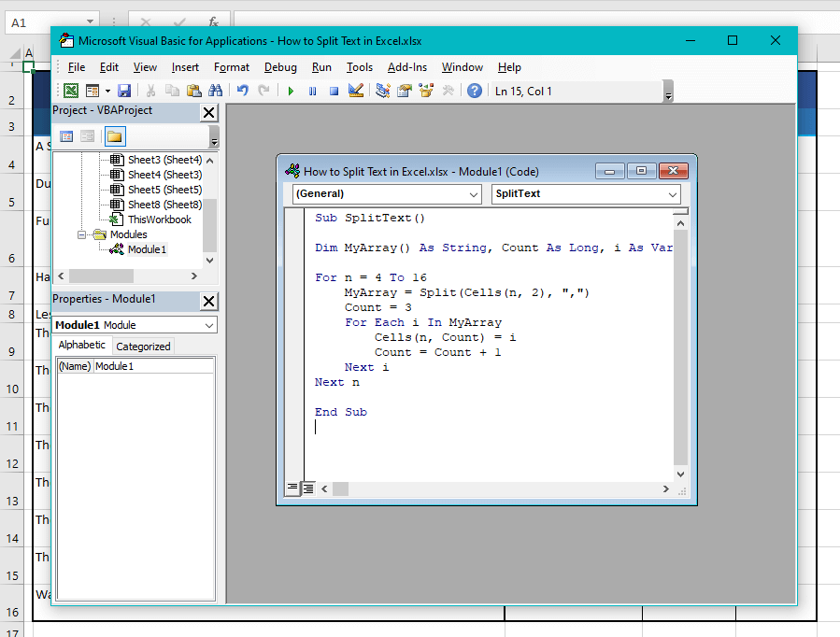Open the Debug menu
Image resolution: width=840 pixels, height=637 pixels.
pos(280,67)
